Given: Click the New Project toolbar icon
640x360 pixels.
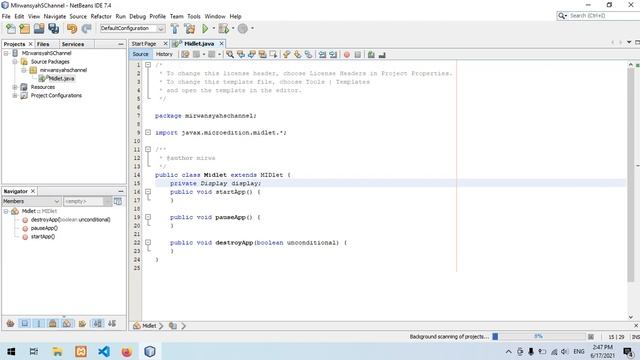Looking at the screenshot, I should click(25, 29).
